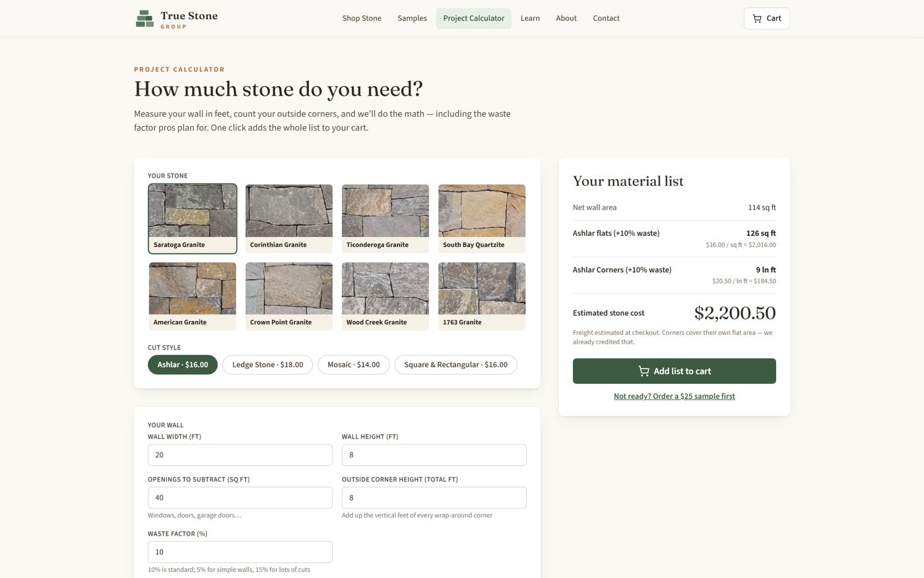Click the cart icon on Add list button

(x=643, y=371)
